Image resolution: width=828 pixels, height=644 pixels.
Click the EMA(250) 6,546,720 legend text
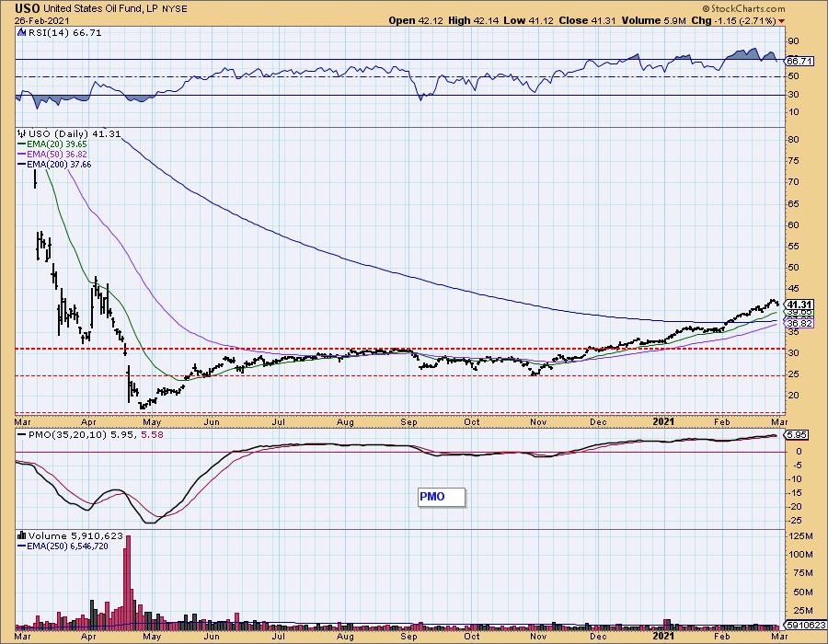[67, 546]
